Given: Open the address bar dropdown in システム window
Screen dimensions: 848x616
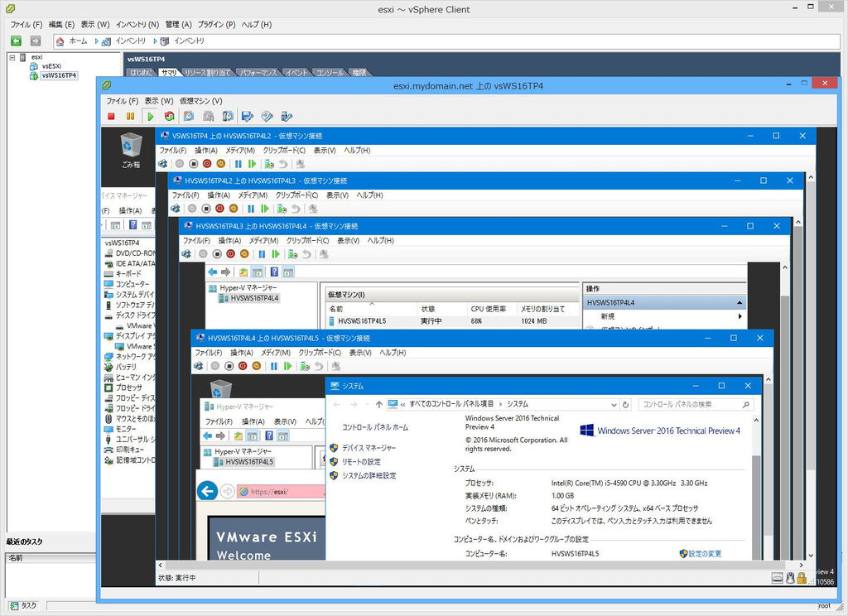Looking at the screenshot, I should pos(614,405).
